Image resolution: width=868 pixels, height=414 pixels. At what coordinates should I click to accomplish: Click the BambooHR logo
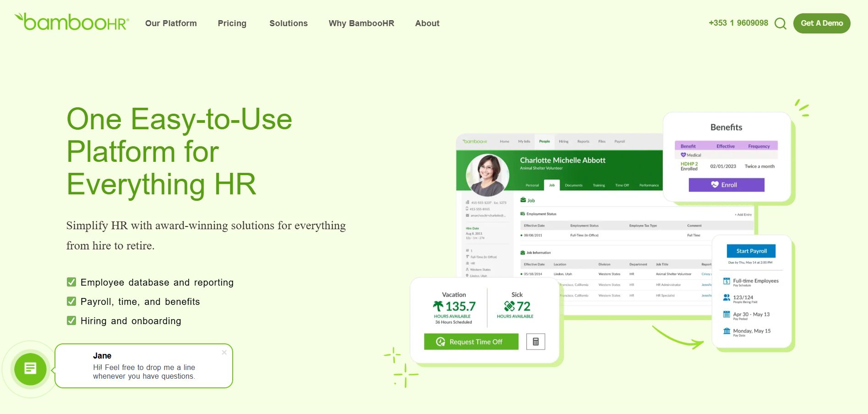pos(72,22)
